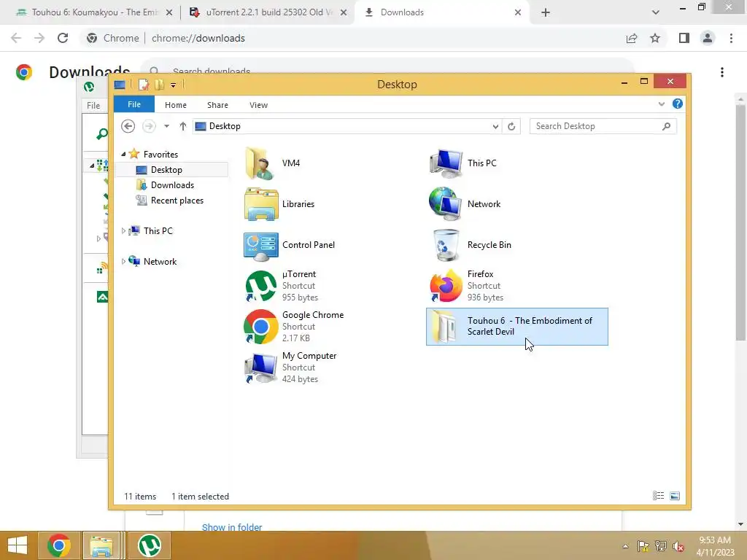The height and width of the screenshot is (560, 747).
Task: Open µTorrent from the taskbar
Action: click(x=149, y=545)
